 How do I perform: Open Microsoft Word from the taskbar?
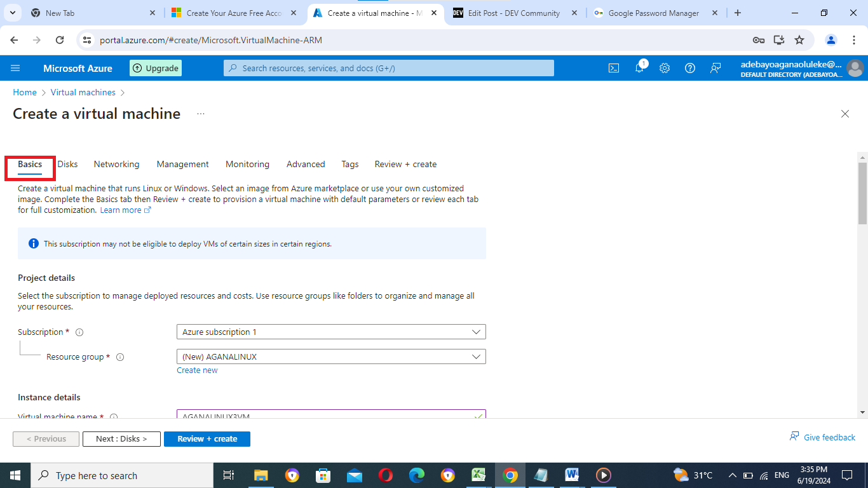pyautogui.click(x=571, y=475)
